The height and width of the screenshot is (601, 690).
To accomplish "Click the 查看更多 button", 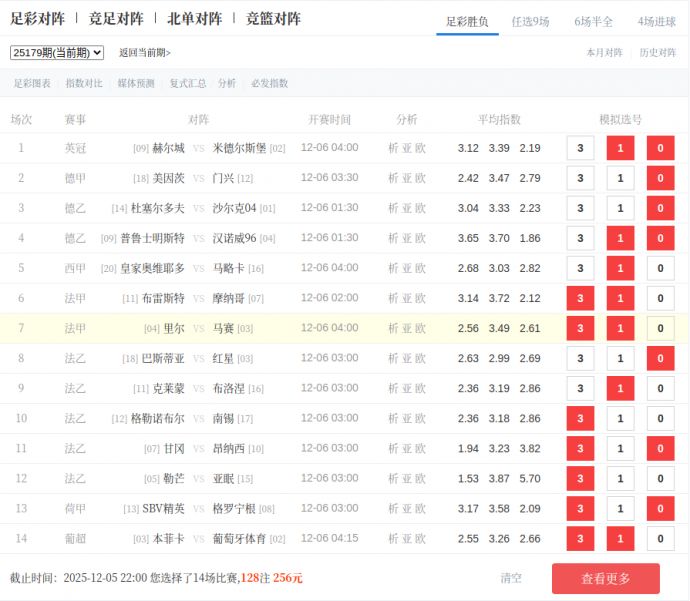I will (x=605, y=578).
